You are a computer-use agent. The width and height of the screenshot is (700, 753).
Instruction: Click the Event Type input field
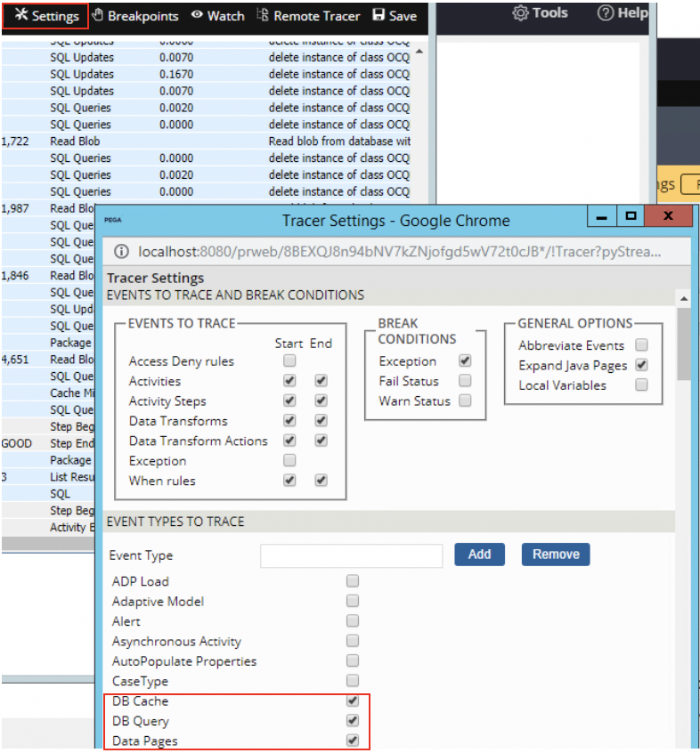pos(351,555)
